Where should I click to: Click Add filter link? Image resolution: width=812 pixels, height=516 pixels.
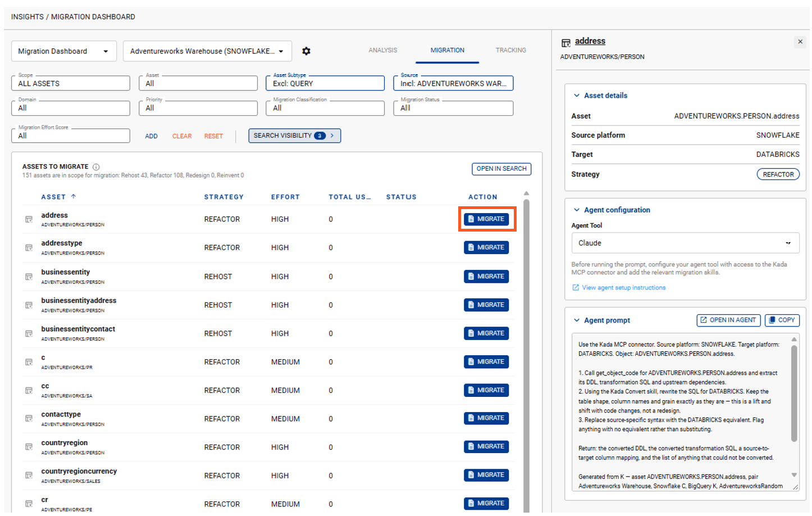[151, 137]
